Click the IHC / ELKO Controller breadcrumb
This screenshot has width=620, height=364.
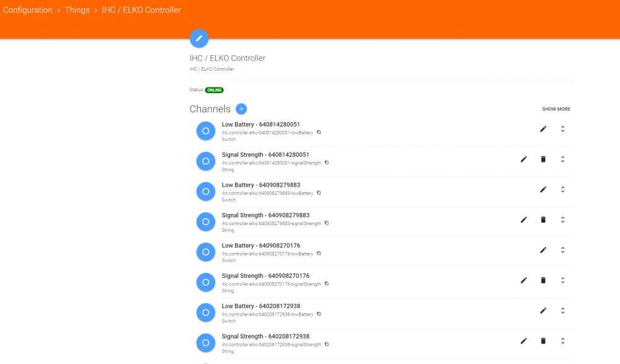(x=141, y=10)
